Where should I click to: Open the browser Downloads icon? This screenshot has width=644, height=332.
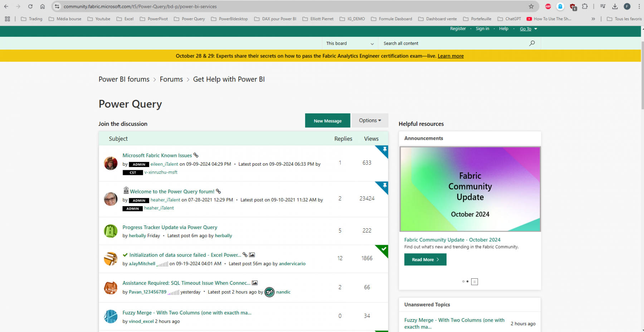(x=615, y=6)
